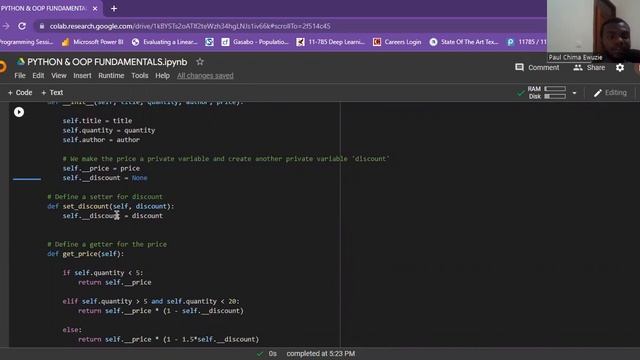Open the Comment button
Screen dimensions: 640x360
pyautogui.click(x=537, y=68)
